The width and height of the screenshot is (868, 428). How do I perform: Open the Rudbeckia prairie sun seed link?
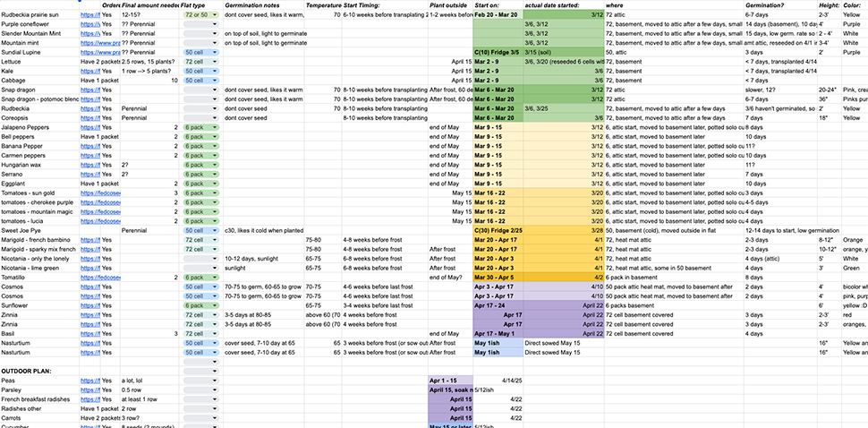tap(89, 15)
